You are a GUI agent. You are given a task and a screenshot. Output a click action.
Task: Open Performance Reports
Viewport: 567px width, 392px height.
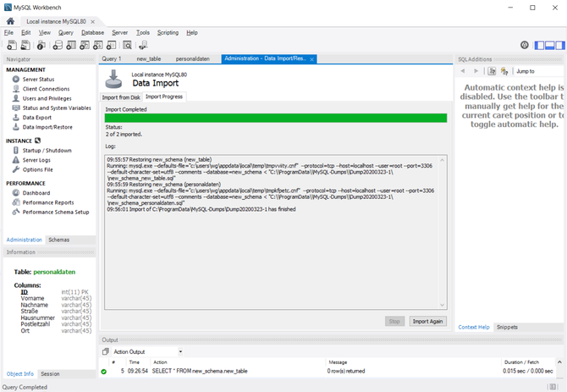48,202
